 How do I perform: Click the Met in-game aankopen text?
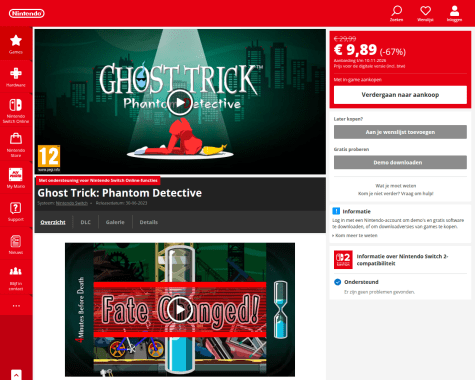tap(358, 80)
